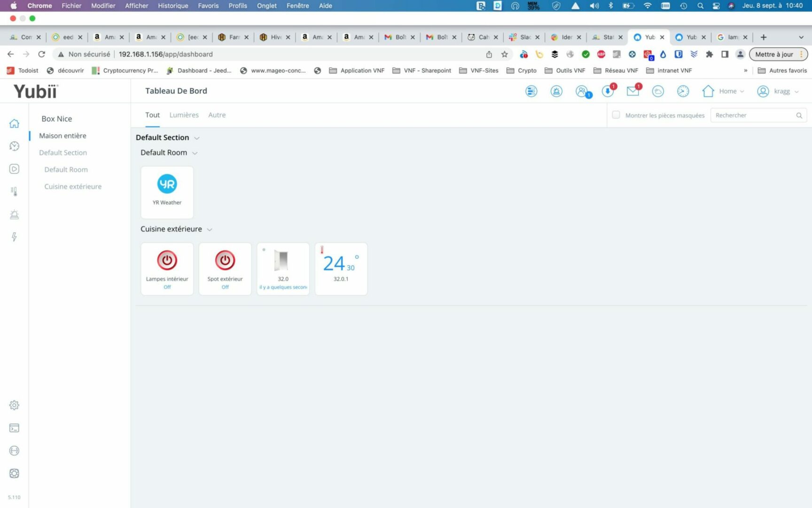
Task: Open the help lifebuoy sidebar icon
Action: 14,473
